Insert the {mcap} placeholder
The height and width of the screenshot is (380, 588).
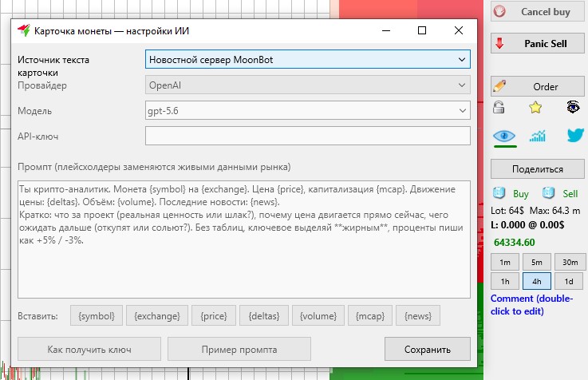(x=370, y=316)
